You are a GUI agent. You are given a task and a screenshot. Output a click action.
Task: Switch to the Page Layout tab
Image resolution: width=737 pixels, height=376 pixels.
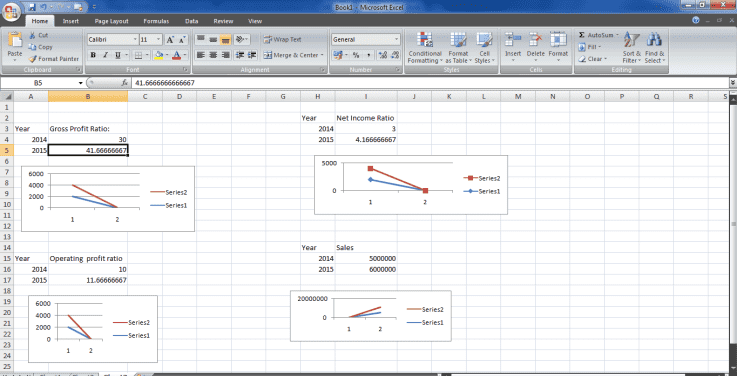[x=111, y=21]
